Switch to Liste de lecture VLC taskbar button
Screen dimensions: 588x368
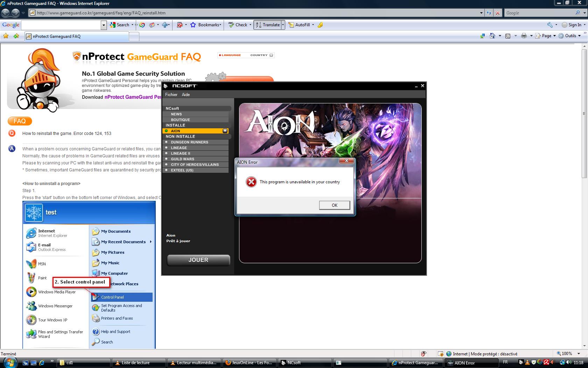click(139, 363)
